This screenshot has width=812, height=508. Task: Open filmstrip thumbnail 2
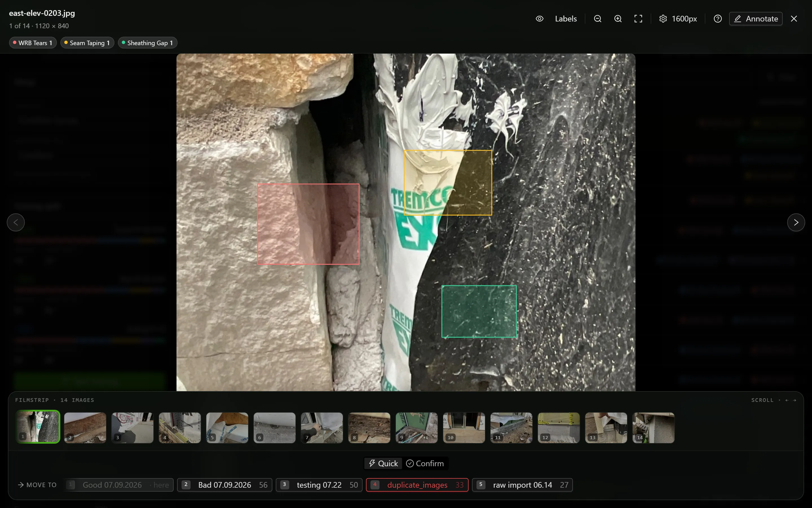pos(85,428)
